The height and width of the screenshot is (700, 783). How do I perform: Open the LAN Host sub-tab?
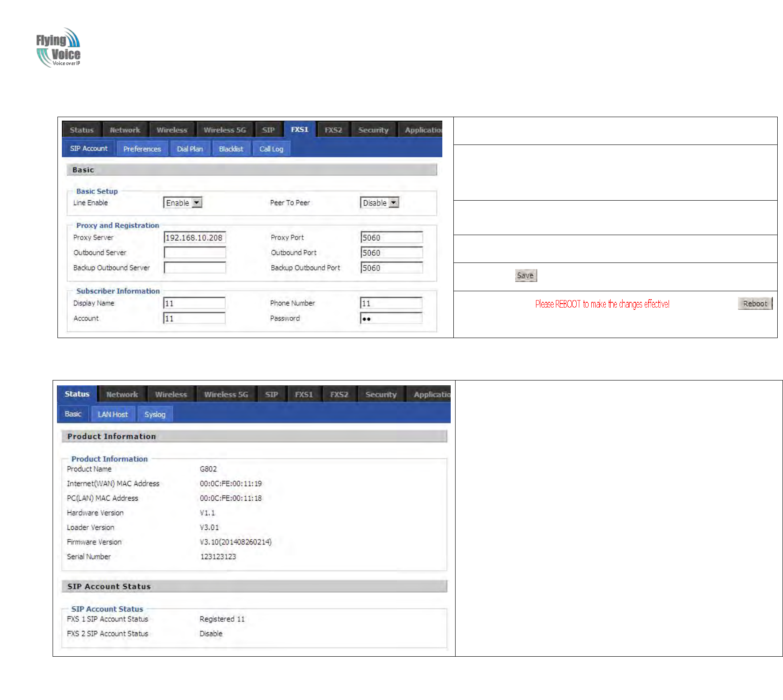113,415
